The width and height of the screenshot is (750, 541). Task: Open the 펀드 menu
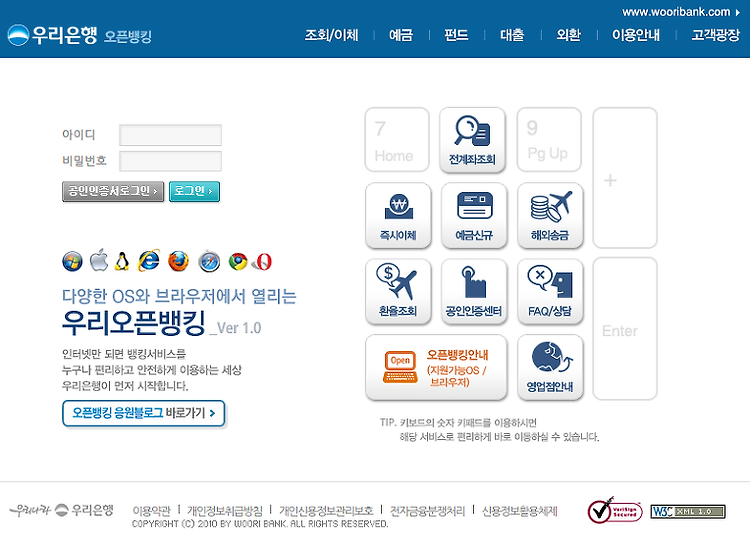coord(456,35)
